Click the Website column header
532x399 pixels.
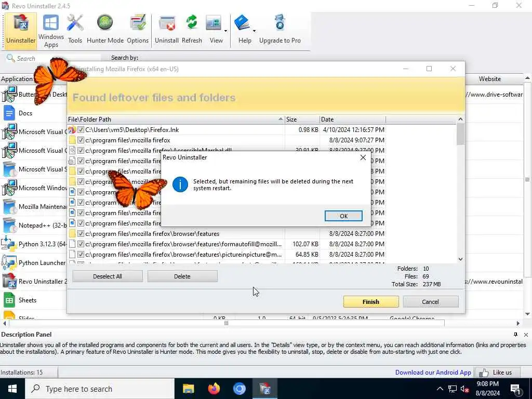[x=489, y=79]
